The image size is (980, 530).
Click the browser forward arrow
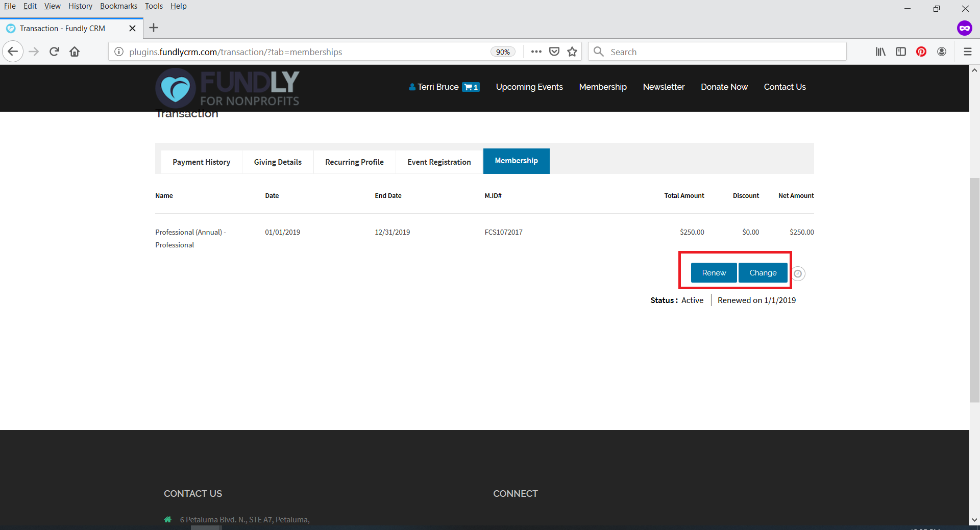tap(34, 52)
